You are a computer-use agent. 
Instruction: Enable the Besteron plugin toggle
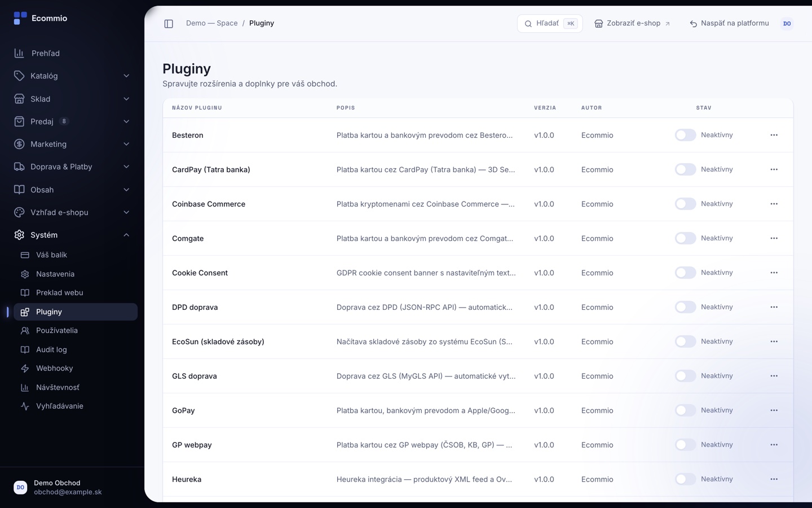pyautogui.click(x=685, y=135)
